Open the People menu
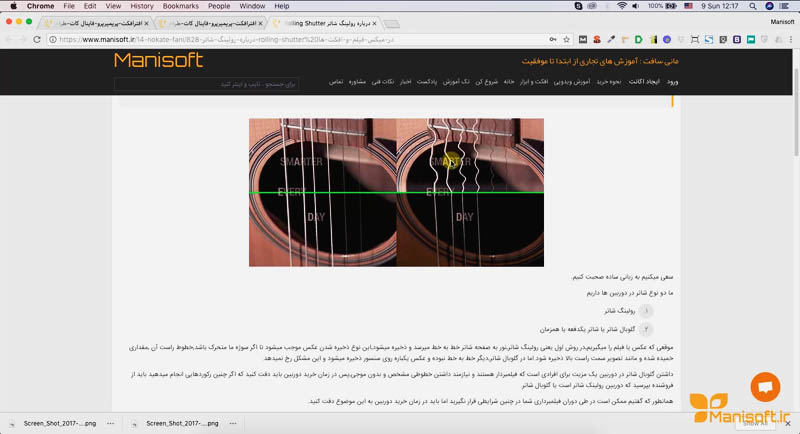The image size is (800, 434). tap(219, 6)
